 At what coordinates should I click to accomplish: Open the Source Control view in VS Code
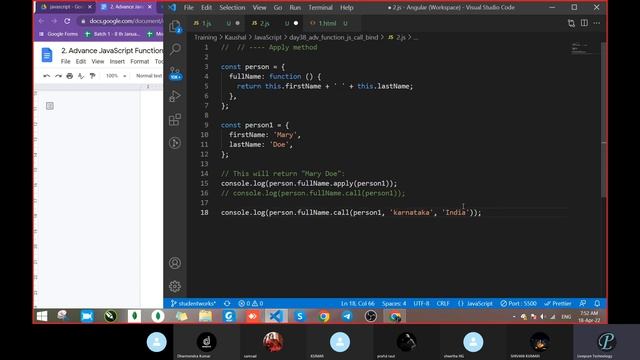[175, 73]
